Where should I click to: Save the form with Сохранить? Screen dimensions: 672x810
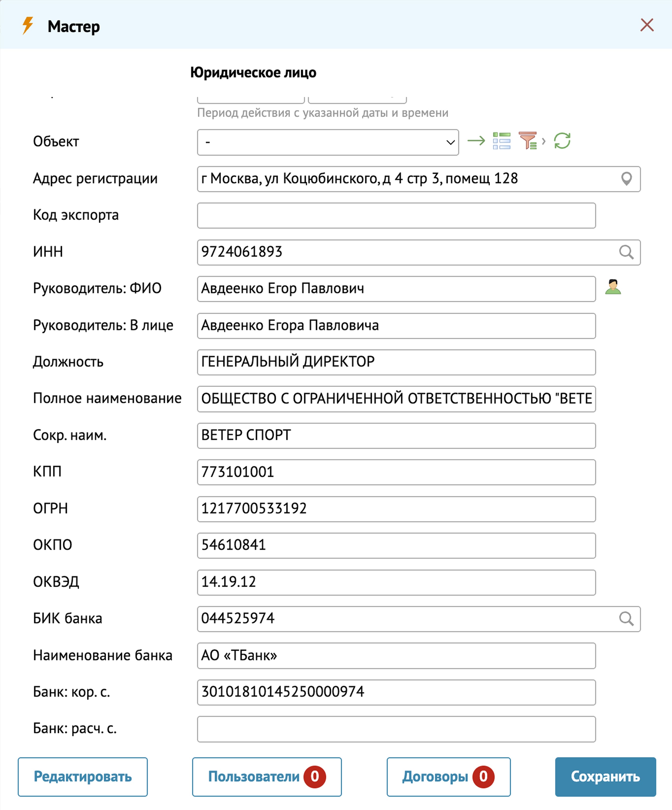pos(605,776)
